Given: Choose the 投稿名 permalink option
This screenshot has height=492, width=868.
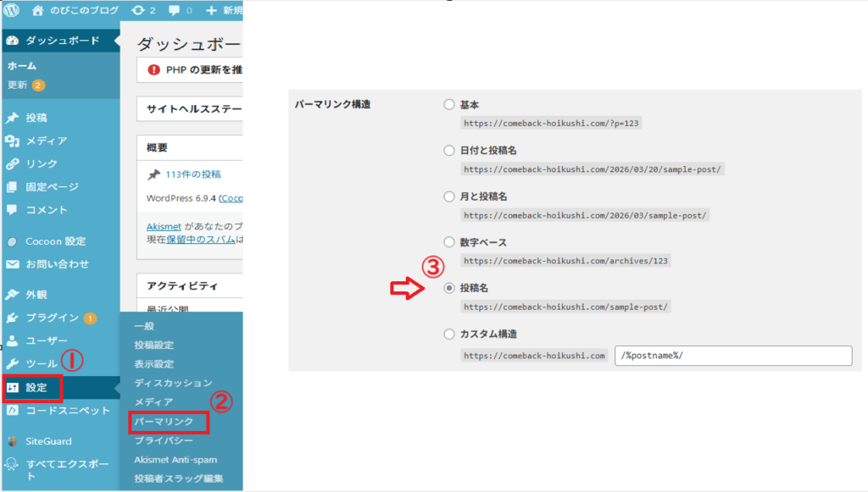Looking at the screenshot, I should click(x=449, y=288).
